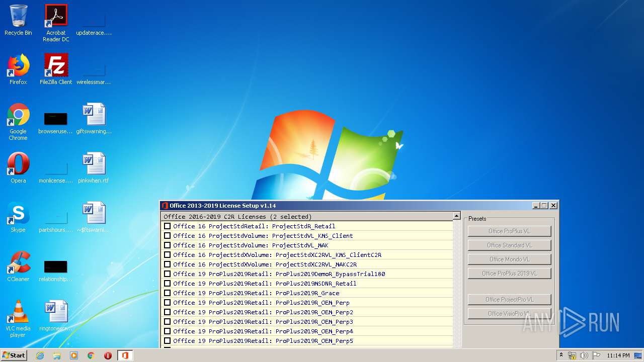
Task: Click the volume icon in system tray
Action: [x=584, y=355]
